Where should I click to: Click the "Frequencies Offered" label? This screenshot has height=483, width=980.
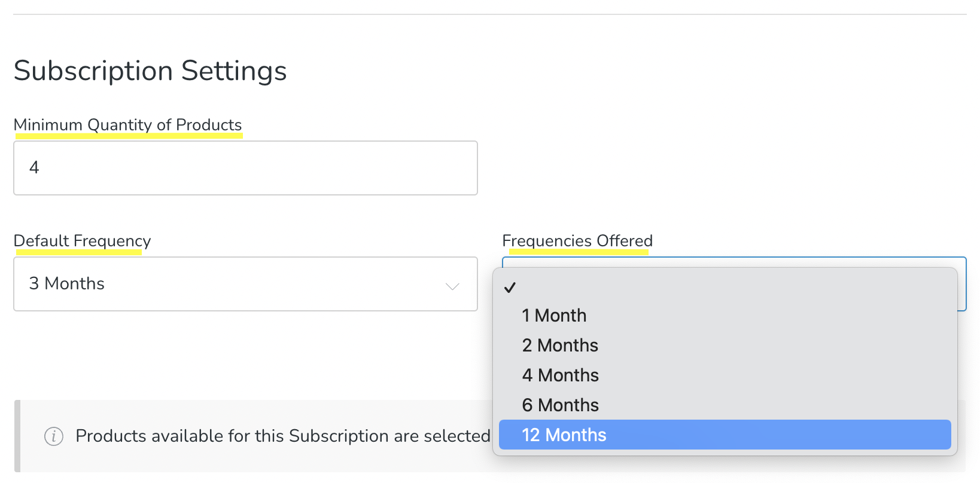pyautogui.click(x=577, y=240)
